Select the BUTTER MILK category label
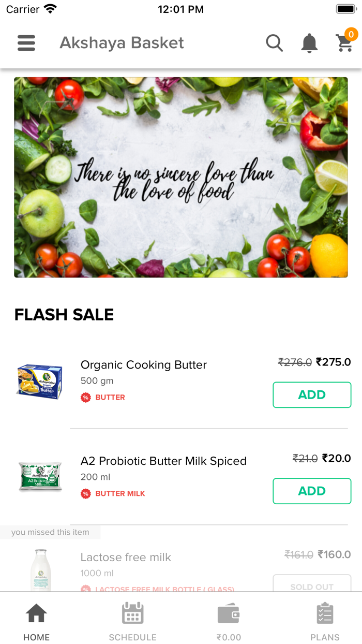This screenshot has width=362, height=644. (120, 494)
